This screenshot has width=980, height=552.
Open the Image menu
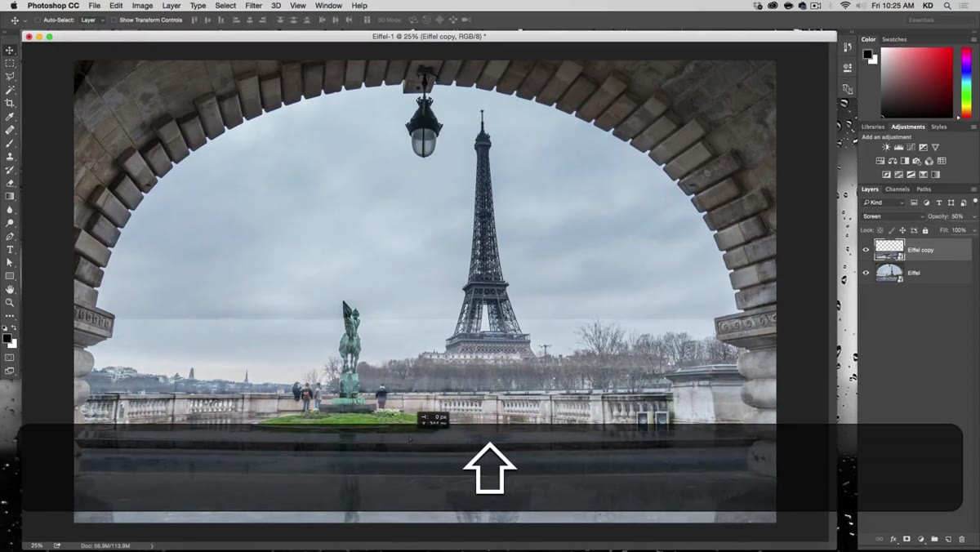pyautogui.click(x=142, y=6)
